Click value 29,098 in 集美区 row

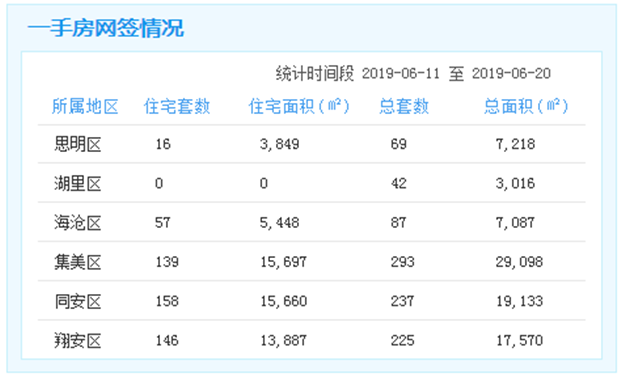click(519, 262)
